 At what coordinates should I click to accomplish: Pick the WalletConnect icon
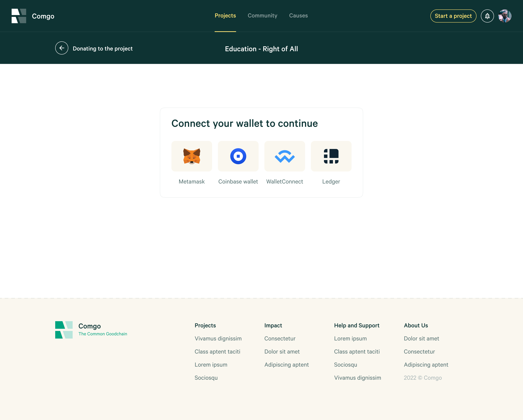pos(285,156)
